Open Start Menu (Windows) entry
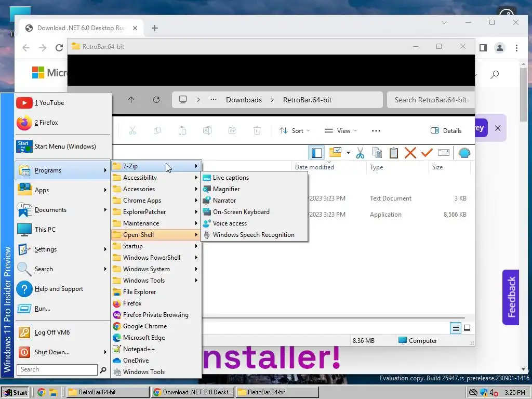Screen dimensions: 532x399 point(63,147)
